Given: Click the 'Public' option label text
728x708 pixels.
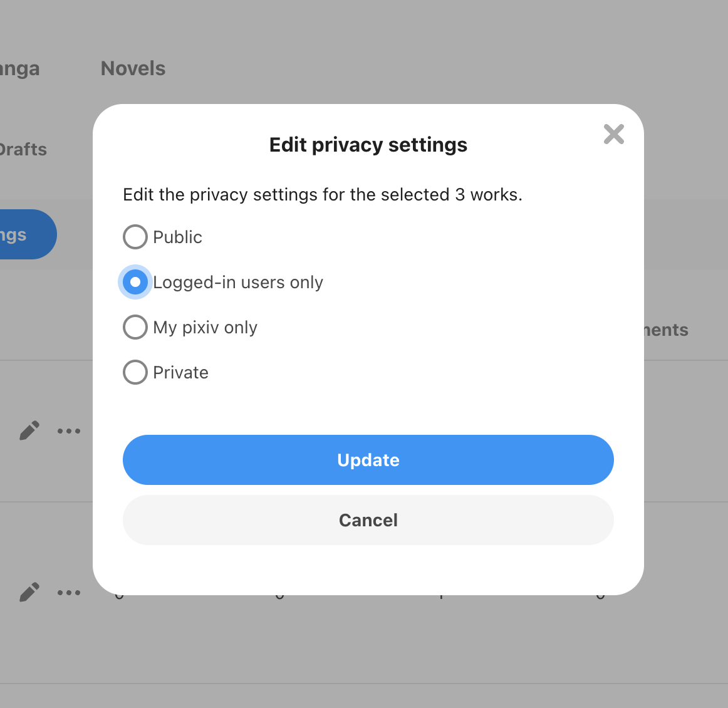Looking at the screenshot, I should tap(177, 237).
